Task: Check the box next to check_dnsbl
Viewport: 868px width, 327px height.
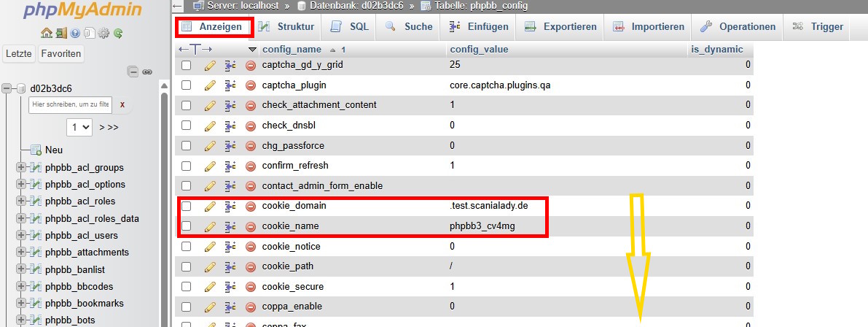Action: [x=187, y=125]
